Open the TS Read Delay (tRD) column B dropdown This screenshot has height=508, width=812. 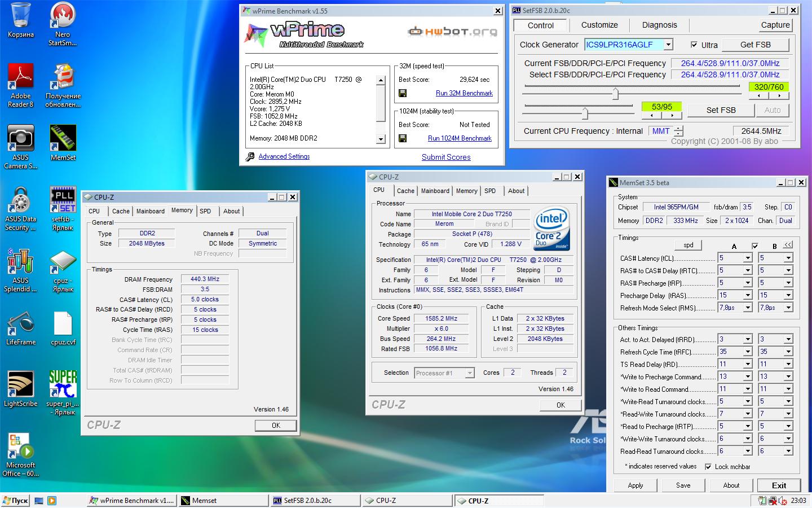coord(788,364)
